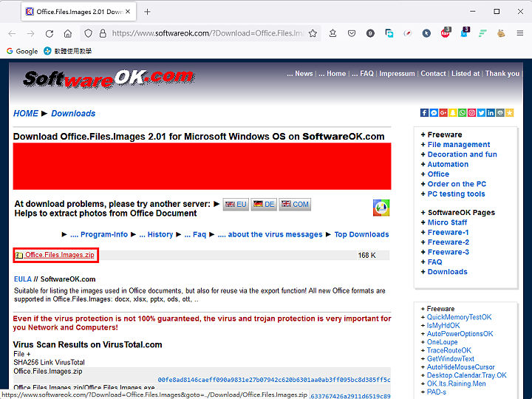Share page on Facebook
The image size is (532, 399).
[424, 112]
